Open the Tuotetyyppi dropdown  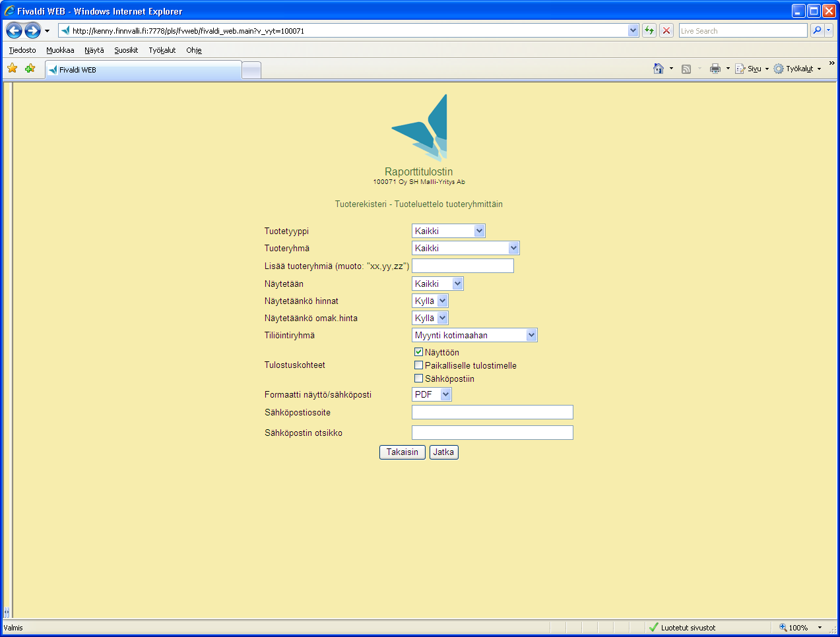[x=449, y=231]
